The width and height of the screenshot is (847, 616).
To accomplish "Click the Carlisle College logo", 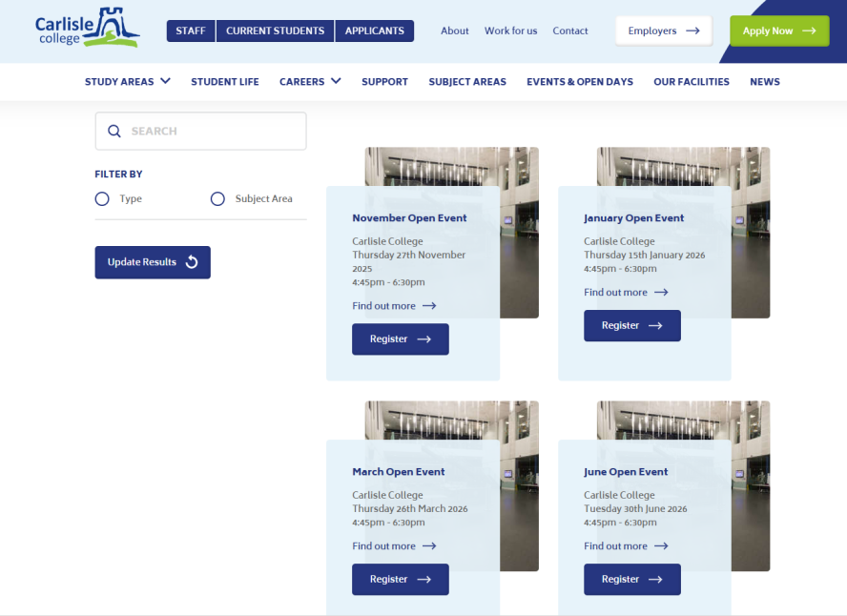I will 87,29.
